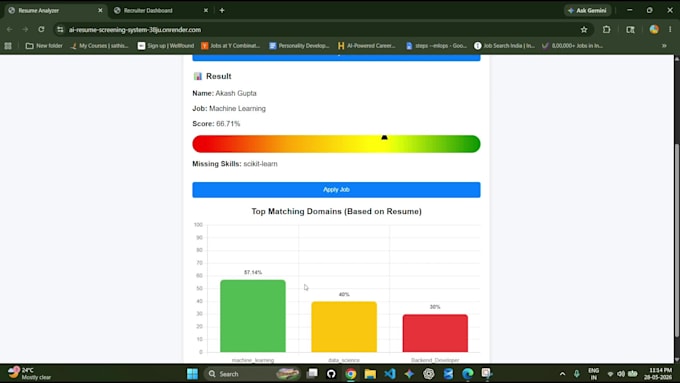This screenshot has height=383, width=680.
Task: Click the red Backend_Developer bar
Action: click(435, 333)
